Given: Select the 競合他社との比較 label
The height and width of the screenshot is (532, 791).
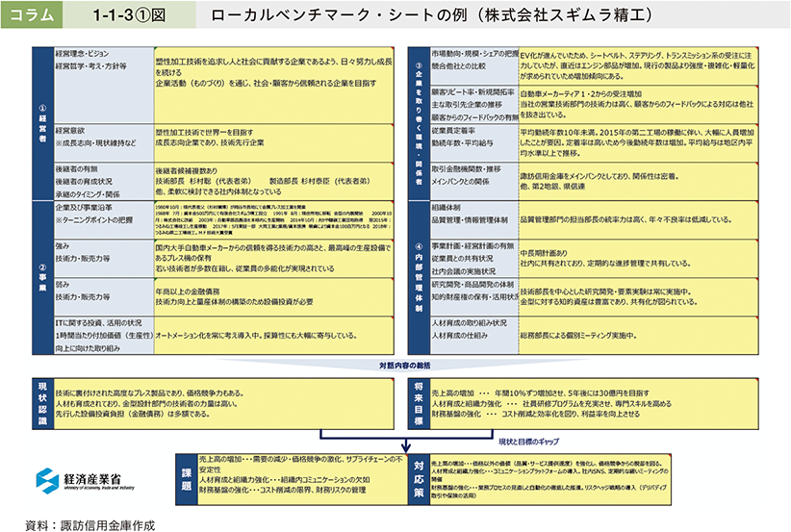Looking at the screenshot, I should tap(459, 66).
